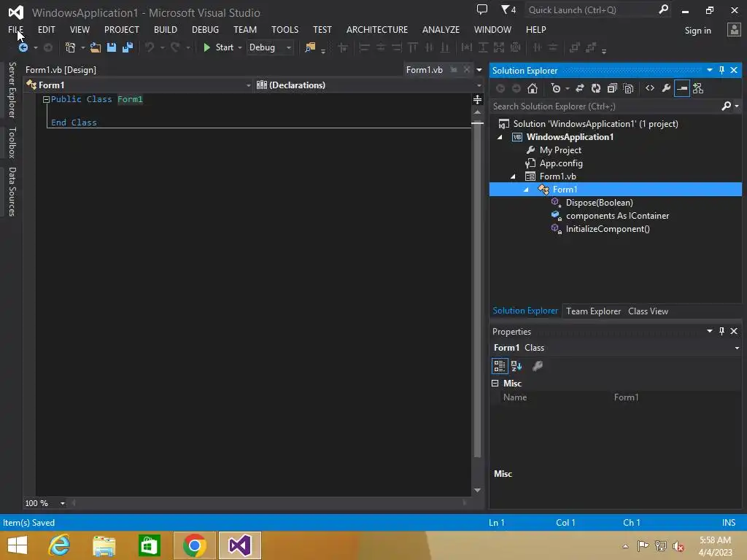Select InitializeComponent() in Solution Explorer
The height and width of the screenshot is (560, 747).
pyautogui.click(x=608, y=229)
